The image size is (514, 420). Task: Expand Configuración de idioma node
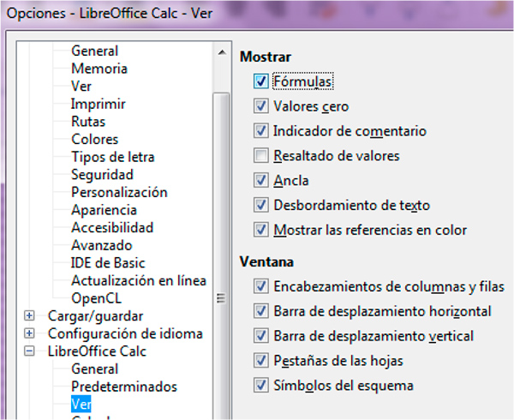point(30,333)
